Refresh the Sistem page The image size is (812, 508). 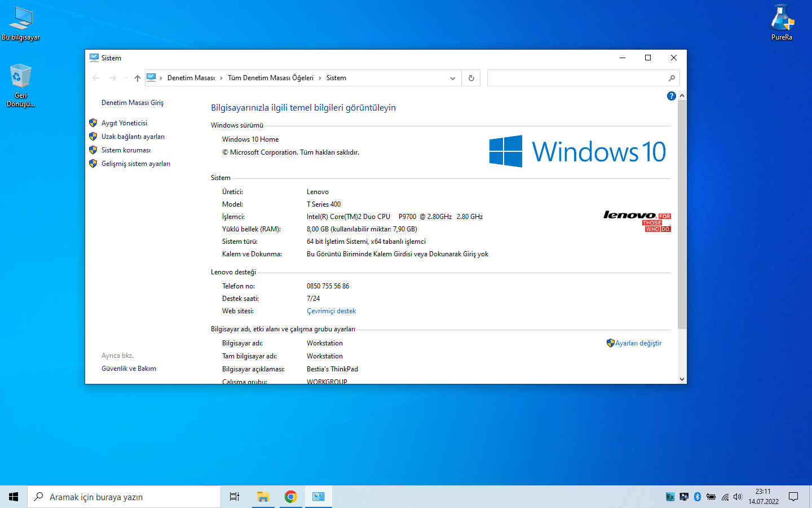click(471, 78)
